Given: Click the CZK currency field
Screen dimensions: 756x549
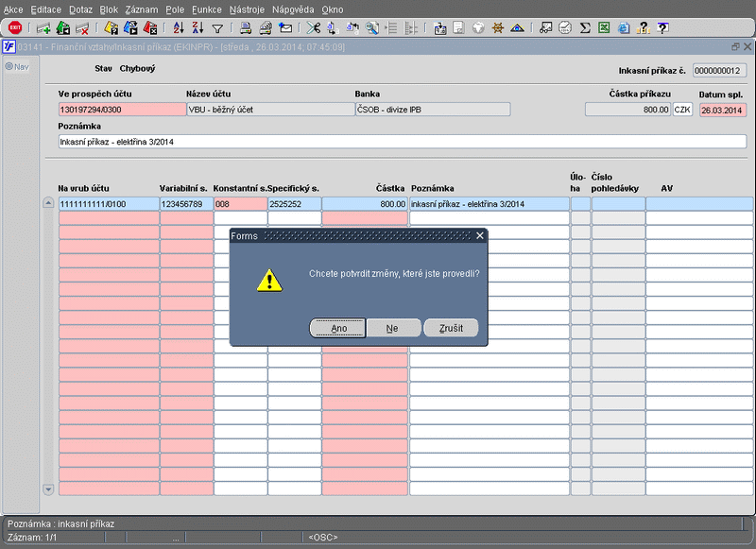Looking at the screenshot, I should tap(682, 110).
